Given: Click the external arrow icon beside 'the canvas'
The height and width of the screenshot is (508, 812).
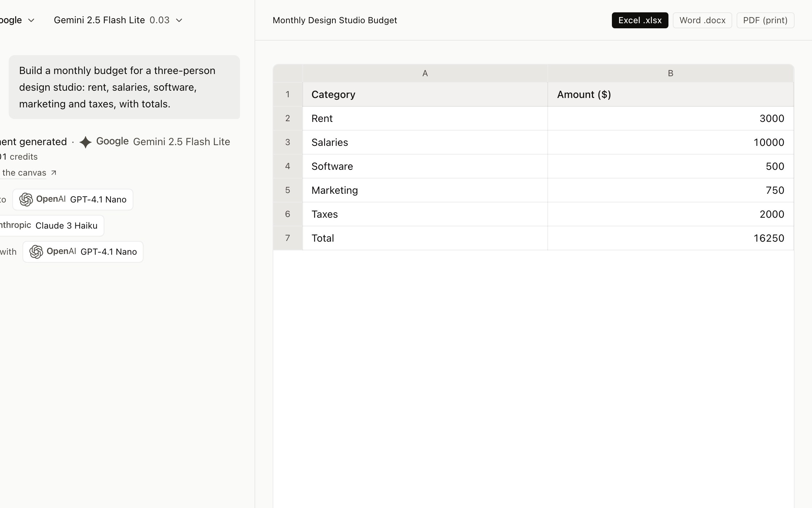Looking at the screenshot, I should point(54,173).
